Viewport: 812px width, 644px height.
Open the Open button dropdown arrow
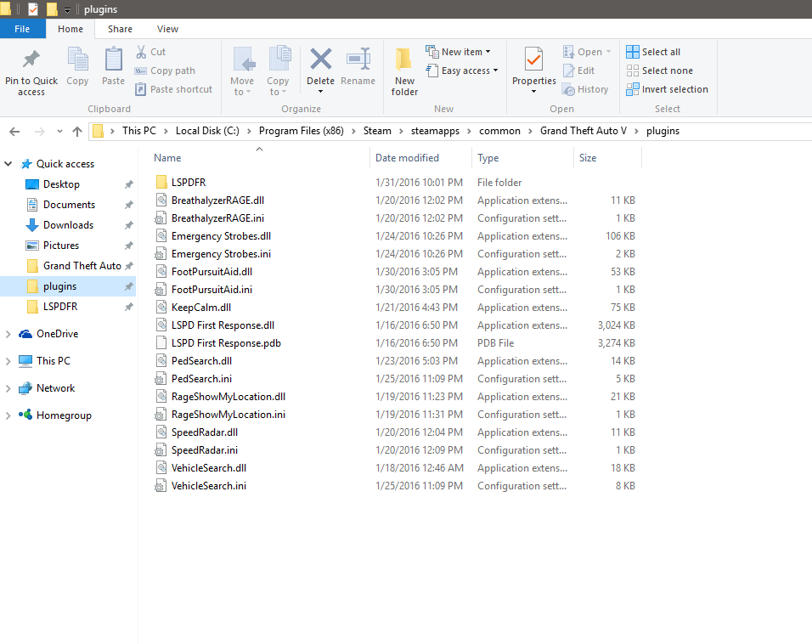point(608,52)
